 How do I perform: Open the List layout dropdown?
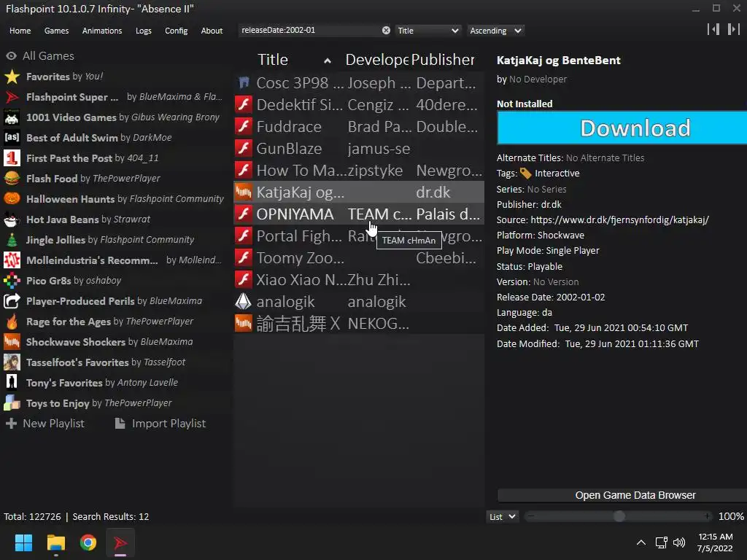click(x=502, y=517)
